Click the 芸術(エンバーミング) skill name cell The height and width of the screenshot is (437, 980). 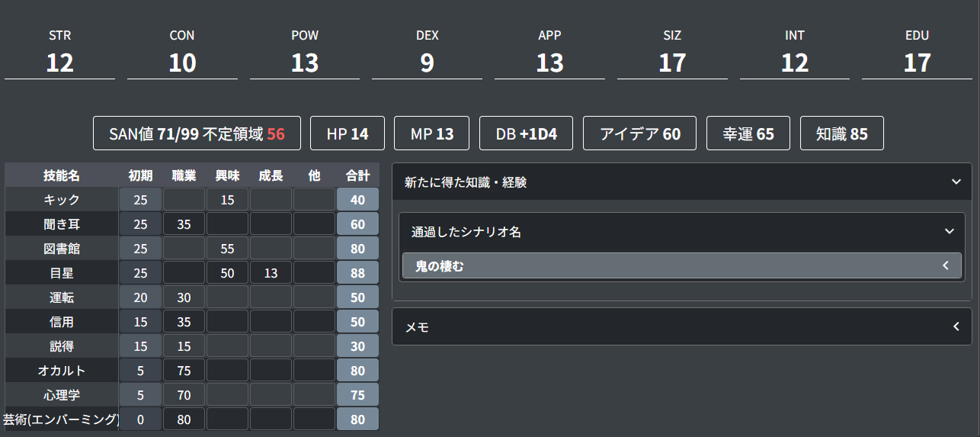(62, 419)
